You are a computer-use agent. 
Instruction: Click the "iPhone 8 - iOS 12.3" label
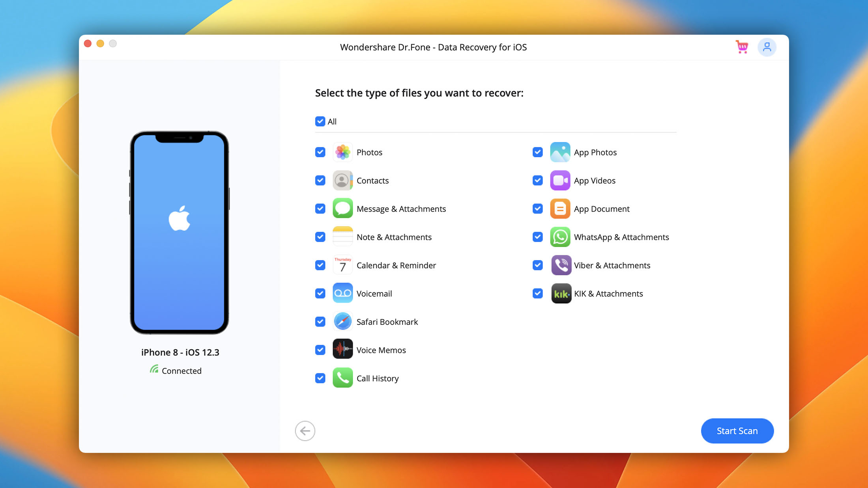pos(180,352)
